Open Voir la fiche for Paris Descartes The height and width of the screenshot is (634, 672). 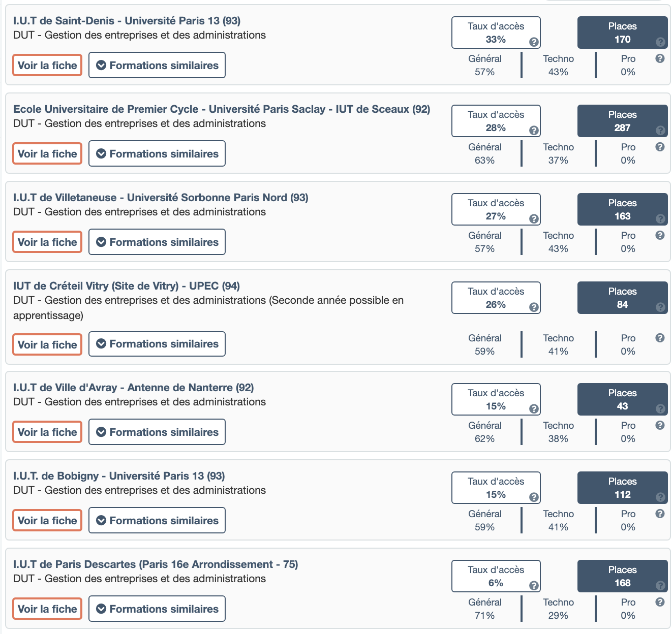tap(47, 609)
